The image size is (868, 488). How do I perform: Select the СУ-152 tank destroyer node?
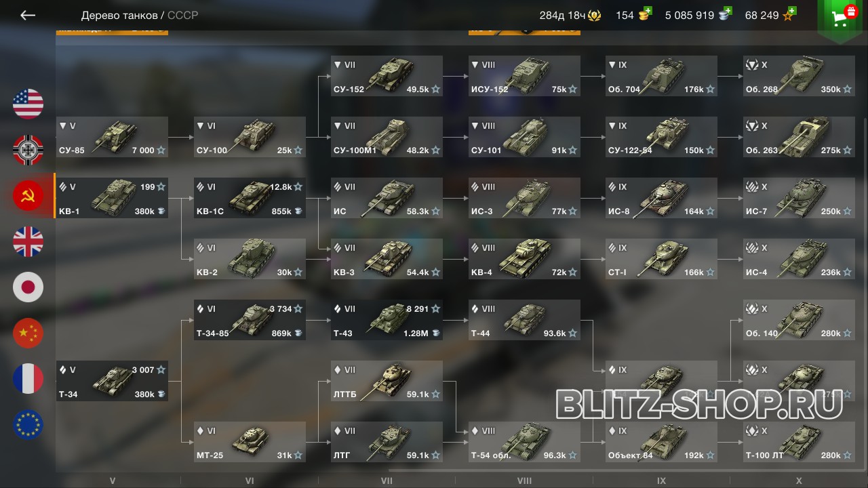(387, 76)
